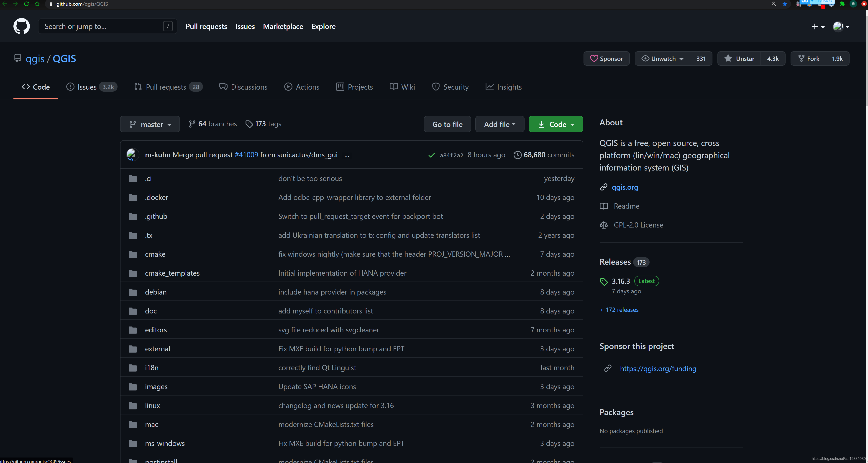Viewport: 868px width, 463px height.
Task: Open the Unwatch notifications dropdown
Action: pyautogui.click(x=663, y=59)
